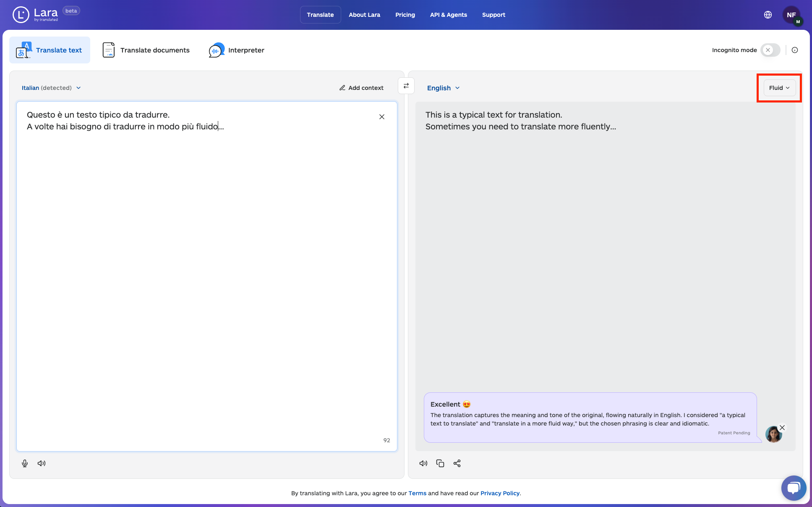Image resolution: width=812 pixels, height=507 pixels.
Task: Open the Fluid translation style dropdown
Action: click(x=779, y=88)
